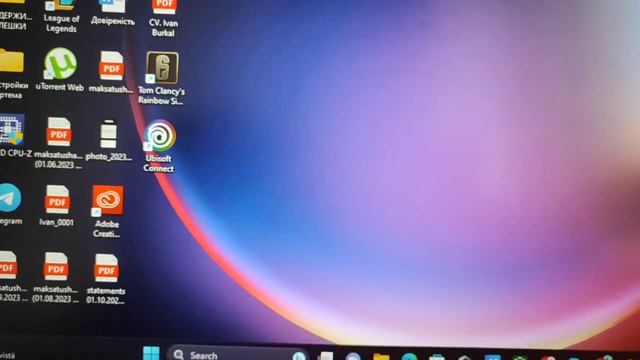This screenshot has width=640, height=360.
Task: Launch Tom Clancy's Rainbow Six shortcut
Action: [162, 78]
